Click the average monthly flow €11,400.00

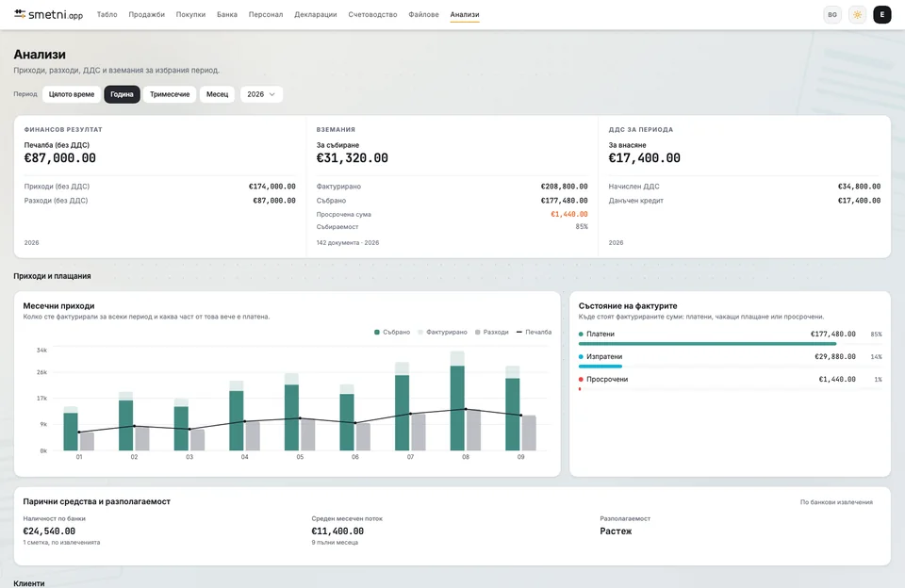[x=337, y=531]
